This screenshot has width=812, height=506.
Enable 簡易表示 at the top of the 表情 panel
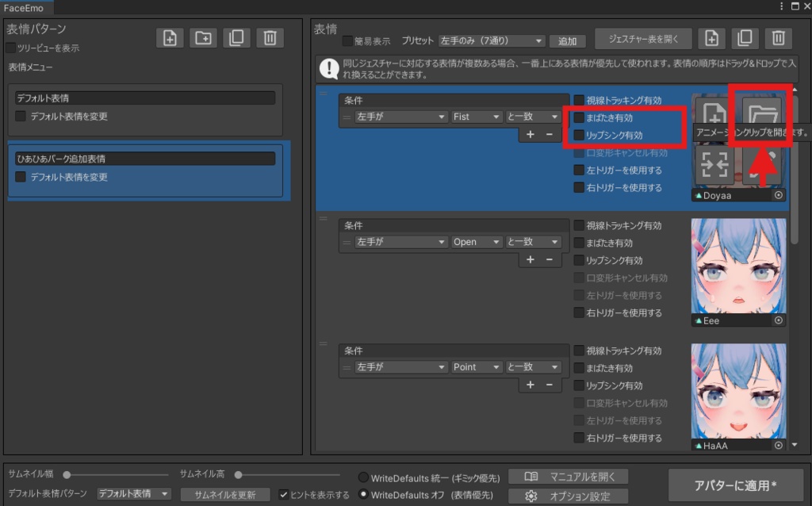(349, 41)
